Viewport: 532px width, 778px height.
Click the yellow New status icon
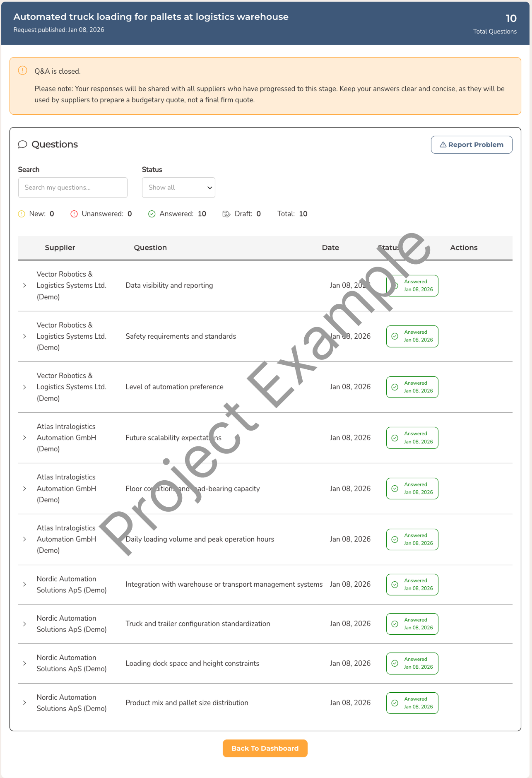(x=22, y=214)
